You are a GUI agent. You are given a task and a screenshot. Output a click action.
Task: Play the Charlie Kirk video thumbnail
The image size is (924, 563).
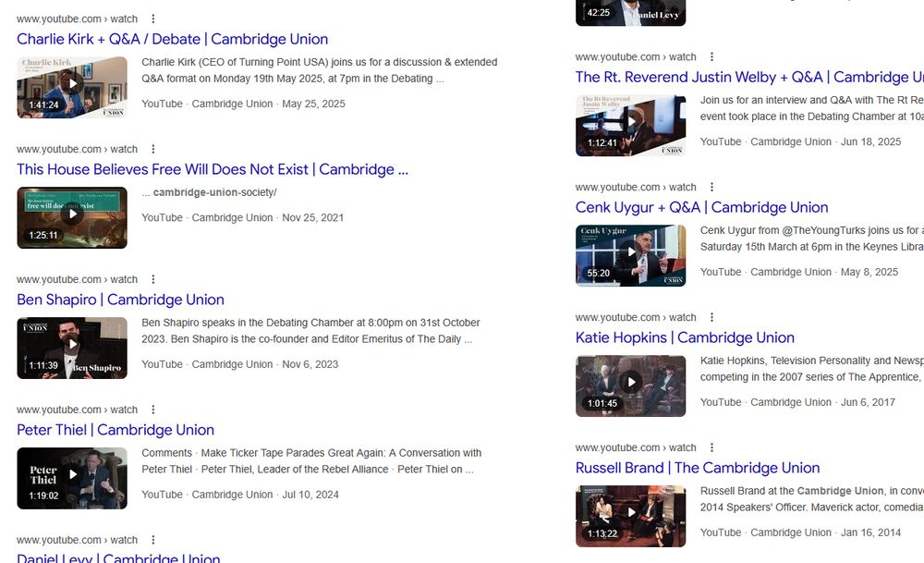72,87
